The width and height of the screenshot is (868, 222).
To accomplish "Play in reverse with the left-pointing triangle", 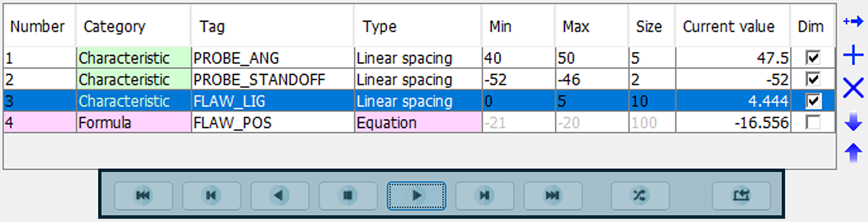I will coord(280,195).
